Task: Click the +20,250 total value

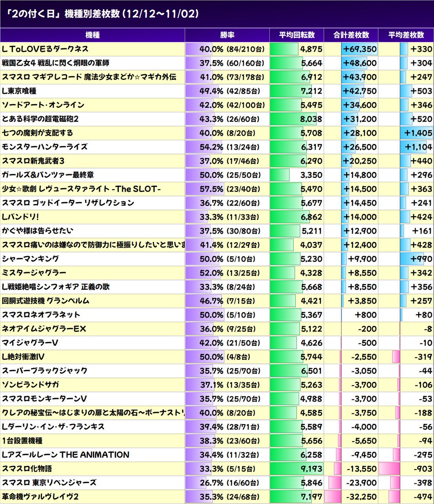Action: tap(360, 160)
